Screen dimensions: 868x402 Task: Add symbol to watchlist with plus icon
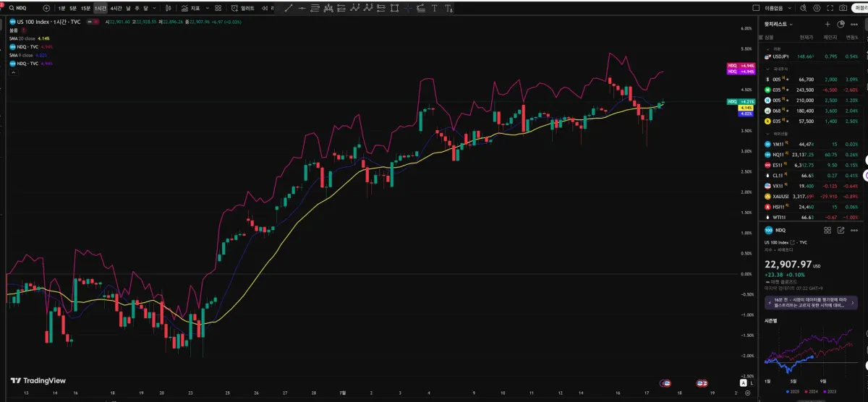click(x=827, y=24)
